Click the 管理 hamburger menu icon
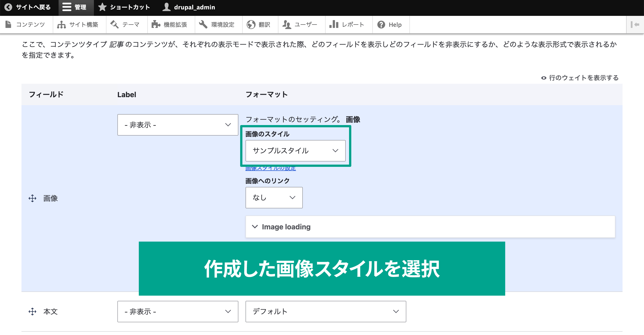This screenshot has height=335, width=644. click(67, 7)
